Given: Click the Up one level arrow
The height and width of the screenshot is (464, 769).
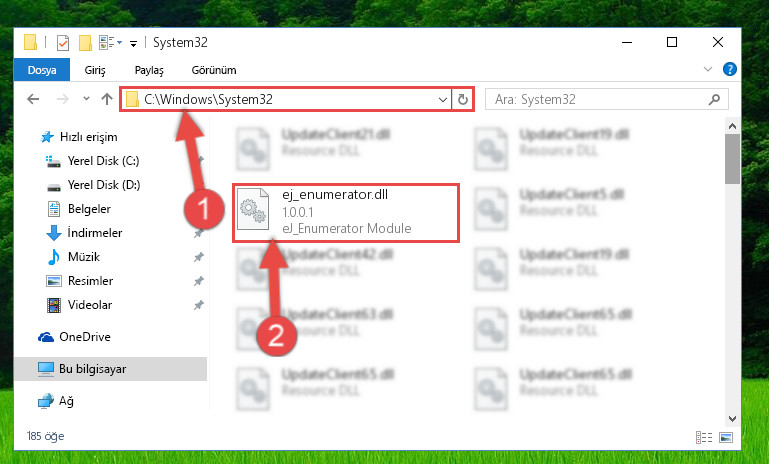Looking at the screenshot, I should 107,99.
